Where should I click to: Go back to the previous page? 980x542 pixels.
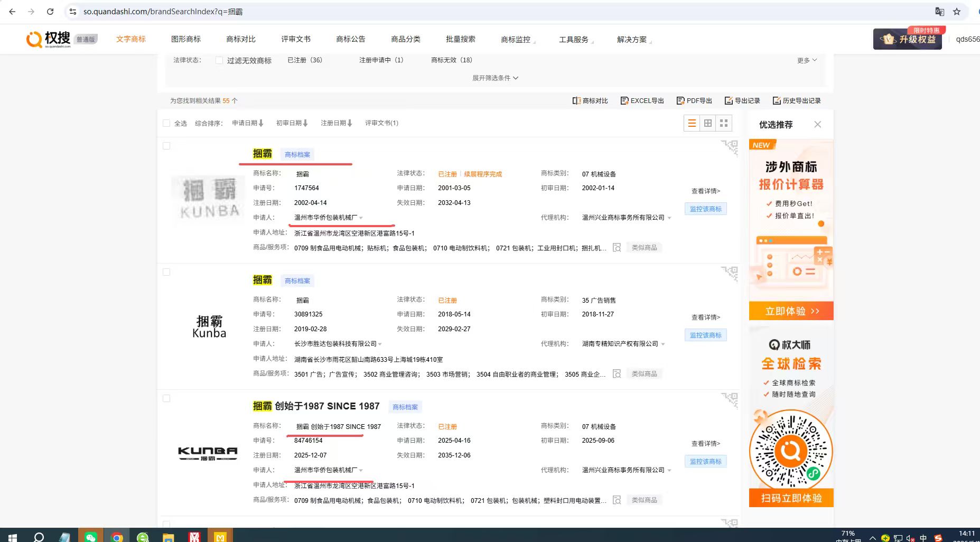[12, 11]
